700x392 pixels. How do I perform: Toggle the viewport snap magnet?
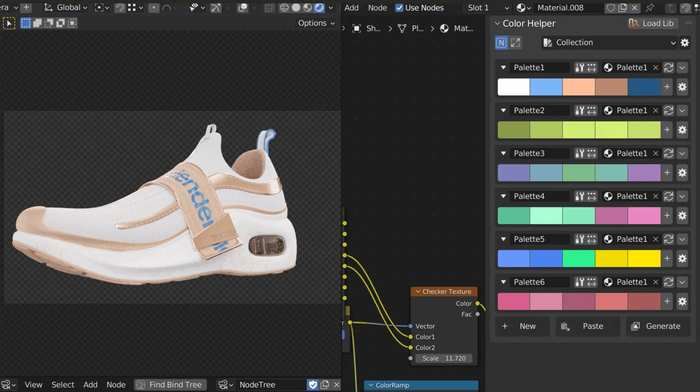coord(120,8)
